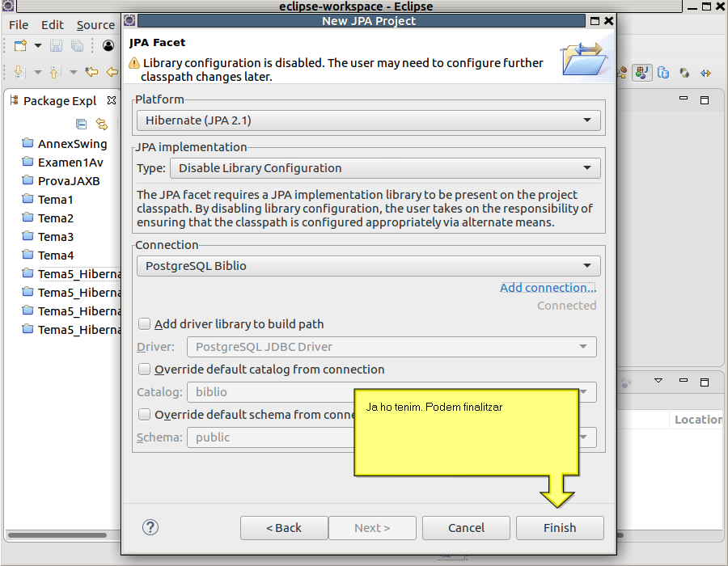The height and width of the screenshot is (566, 728).
Task: Open the bottom panel View Menu triangle
Action: click(x=658, y=380)
